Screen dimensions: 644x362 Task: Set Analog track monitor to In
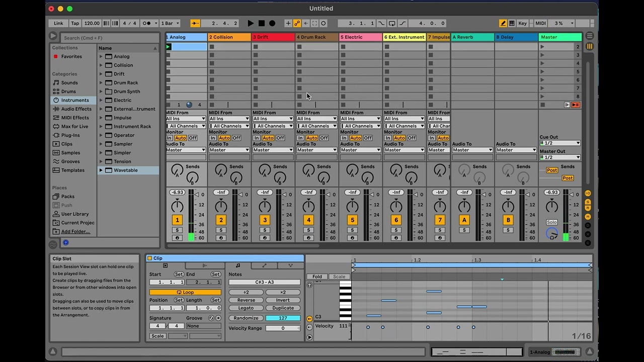tap(169, 138)
